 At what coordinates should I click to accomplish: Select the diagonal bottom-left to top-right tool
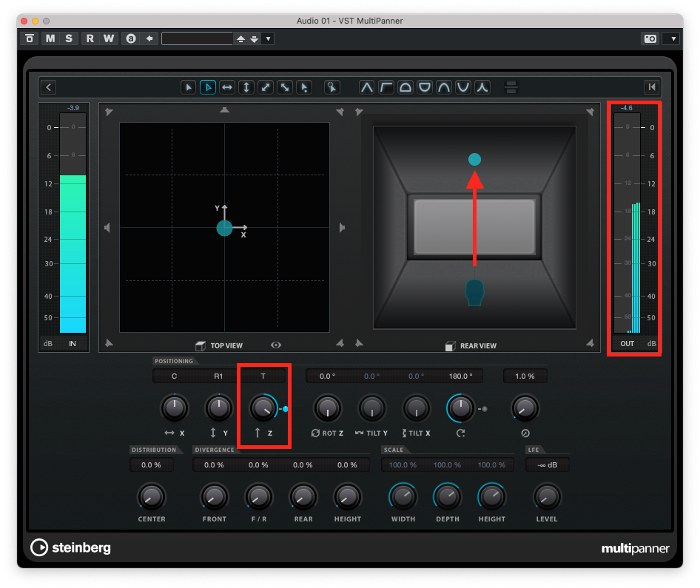(x=266, y=87)
